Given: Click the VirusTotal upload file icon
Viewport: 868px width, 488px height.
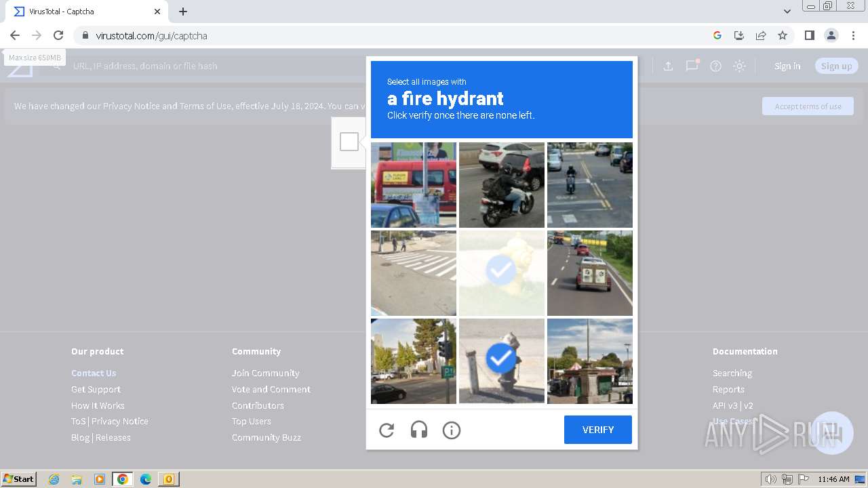Looking at the screenshot, I should [668, 66].
